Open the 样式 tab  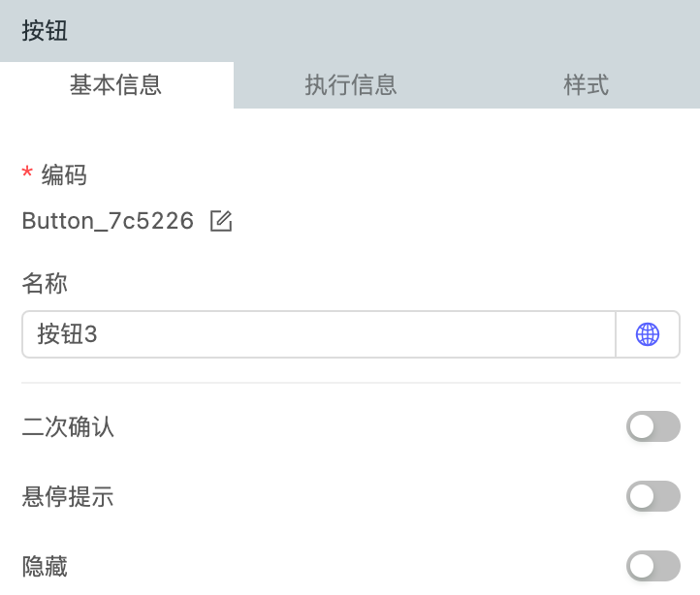point(586,85)
